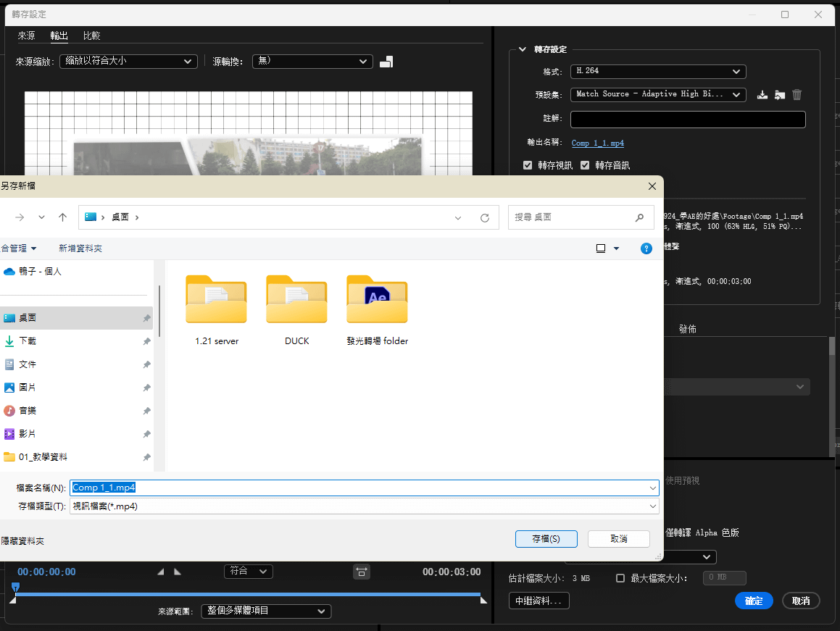Viewport: 840px width, 631px height.
Task: Disable the 轉存音訊 checkbox
Action: point(584,165)
